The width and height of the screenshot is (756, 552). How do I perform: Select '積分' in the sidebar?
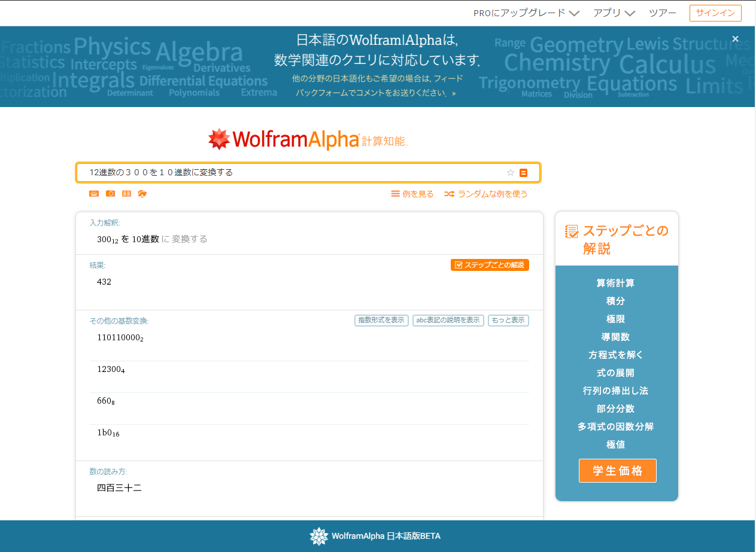pyautogui.click(x=616, y=301)
